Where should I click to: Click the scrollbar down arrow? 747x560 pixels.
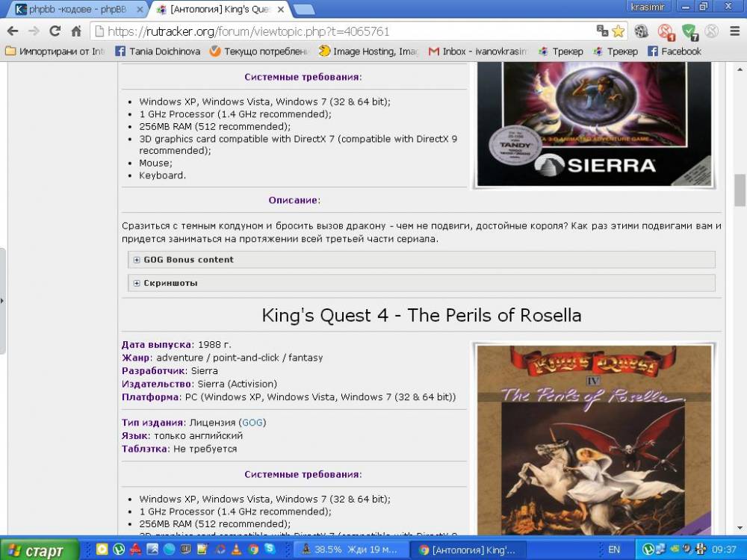[x=740, y=528]
